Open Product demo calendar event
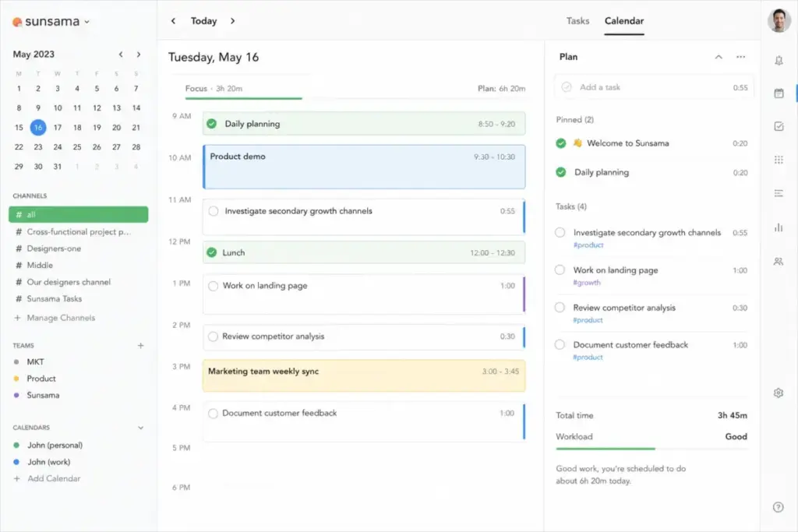The image size is (798, 532). [x=364, y=167]
